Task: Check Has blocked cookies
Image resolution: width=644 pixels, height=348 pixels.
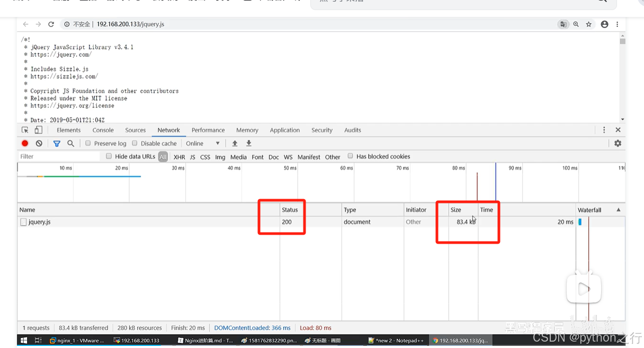Action: (351, 156)
